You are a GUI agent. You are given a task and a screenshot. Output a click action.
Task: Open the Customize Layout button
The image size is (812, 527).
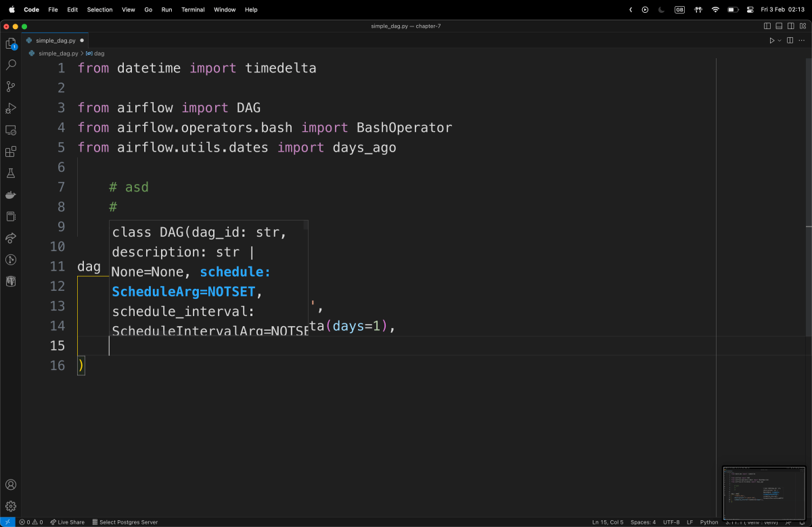pyautogui.click(x=803, y=26)
